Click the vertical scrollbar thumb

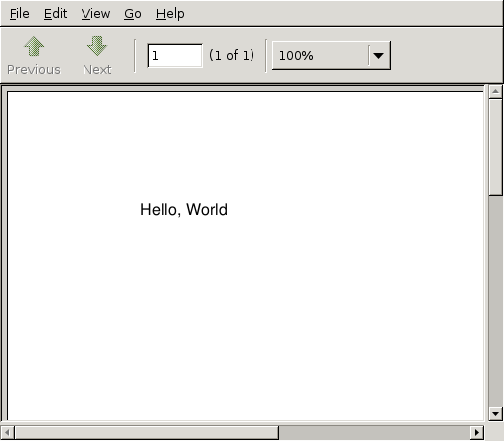coord(495,147)
